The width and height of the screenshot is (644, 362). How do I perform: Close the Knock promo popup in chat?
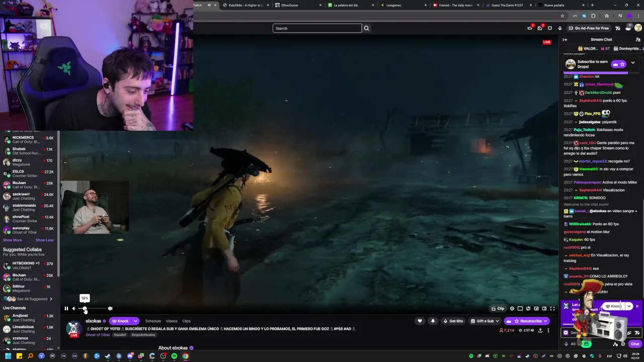pos(637,306)
